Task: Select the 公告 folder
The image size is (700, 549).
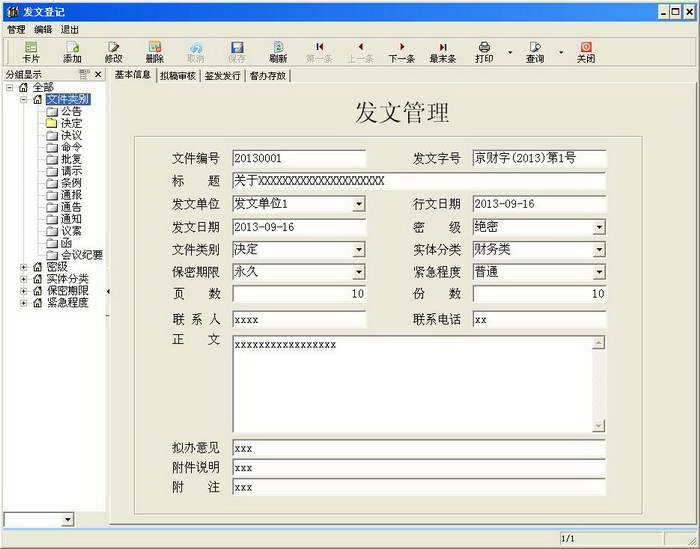Action: click(64, 111)
